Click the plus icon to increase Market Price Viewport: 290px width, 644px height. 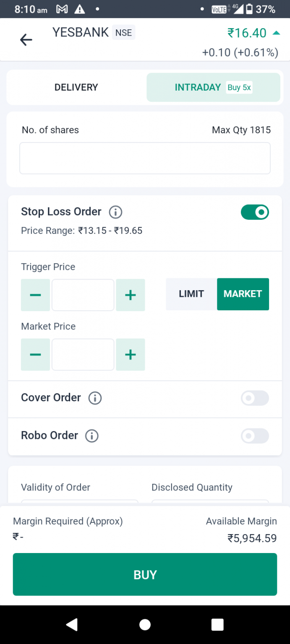pos(131,354)
